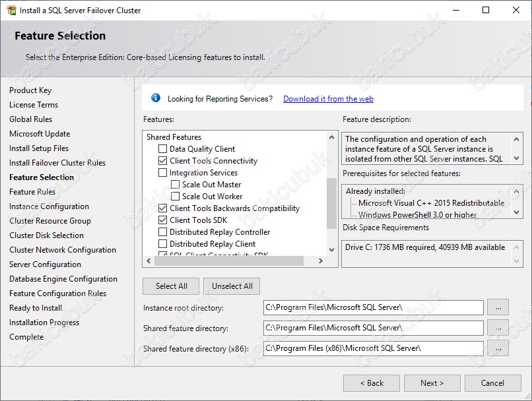Click the blue information icon beside Reporting Services
Viewport: 532px width, 401px height.
(155, 98)
